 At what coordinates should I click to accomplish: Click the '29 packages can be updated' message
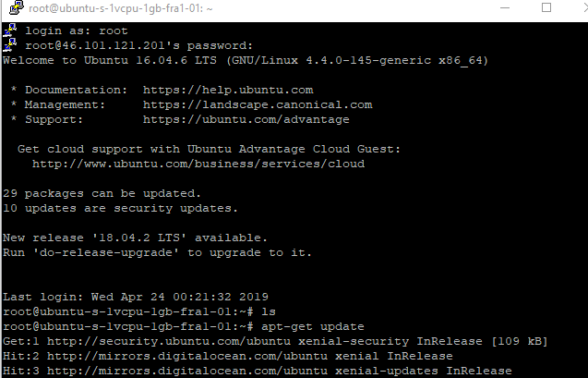point(102,194)
